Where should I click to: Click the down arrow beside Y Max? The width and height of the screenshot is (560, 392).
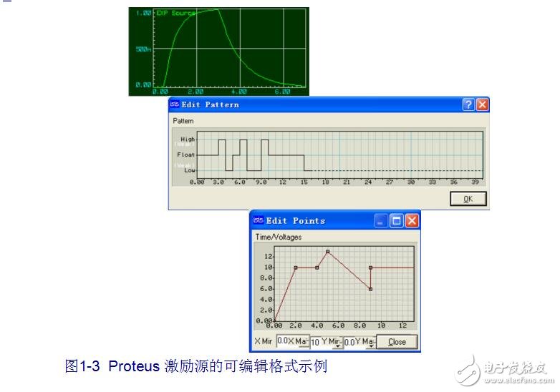click(372, 346)
